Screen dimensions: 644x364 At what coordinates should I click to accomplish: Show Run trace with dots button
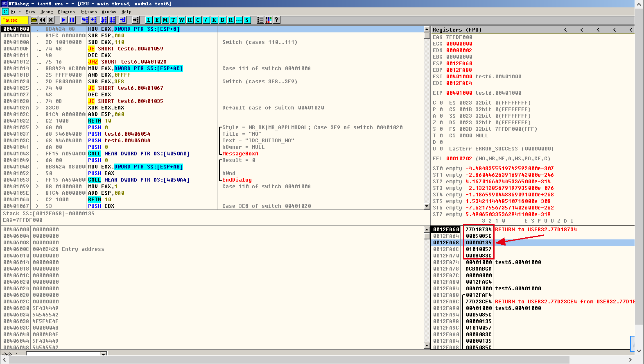pos(239,20)
